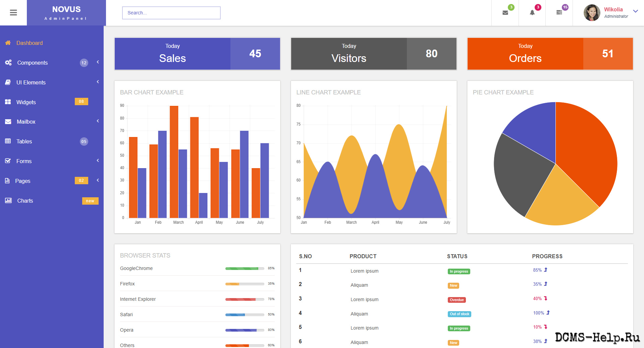Expand the Components submenu chevron
644x348 pixels.
98,62
